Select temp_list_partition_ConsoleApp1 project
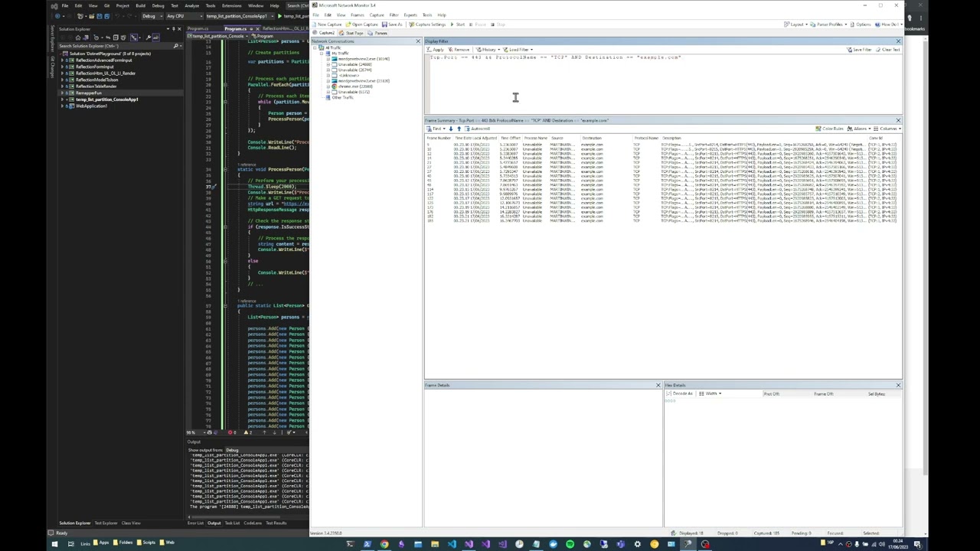Image resolution: width=980 pixels, height=551 pixels. (107, 99)
